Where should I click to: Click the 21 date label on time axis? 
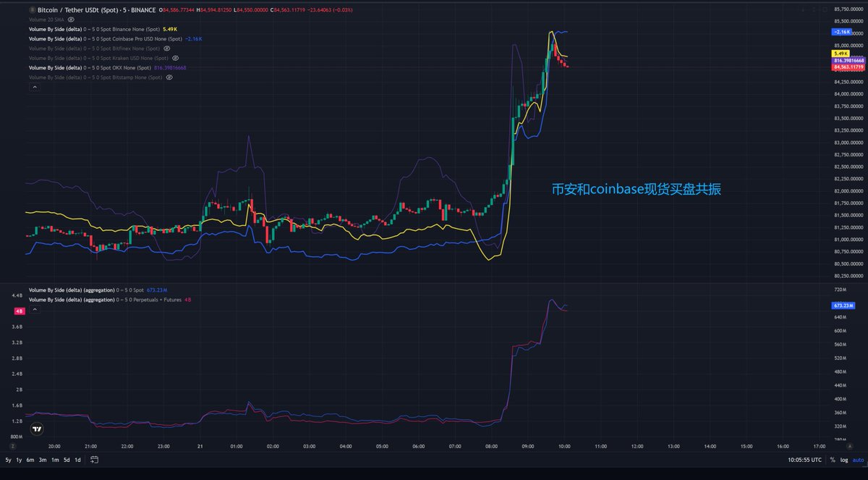coord(199,447)
